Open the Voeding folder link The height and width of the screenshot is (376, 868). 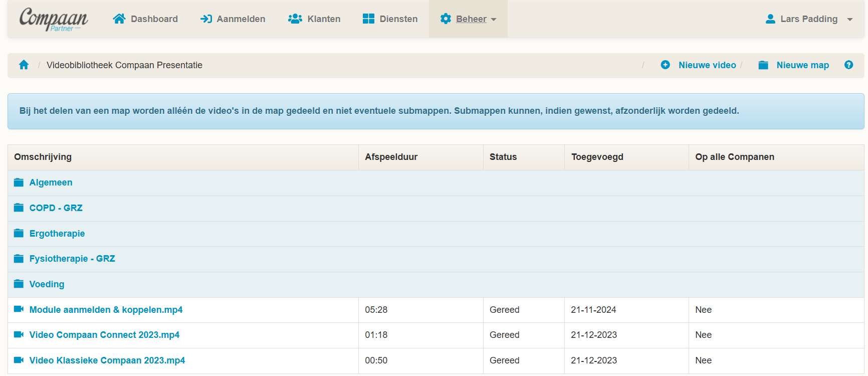(47, 284)
